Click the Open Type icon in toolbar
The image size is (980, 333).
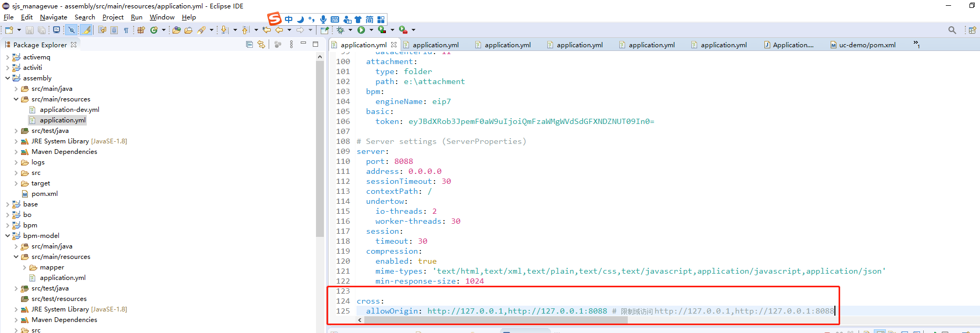point(177,30)
